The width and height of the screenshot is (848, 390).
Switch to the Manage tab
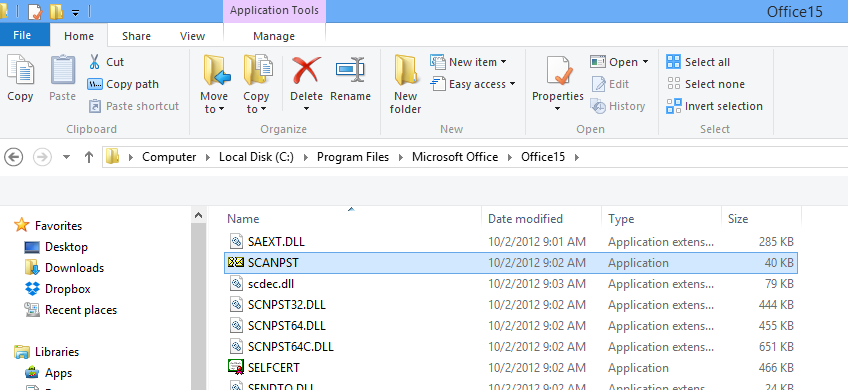click(274, 36)
